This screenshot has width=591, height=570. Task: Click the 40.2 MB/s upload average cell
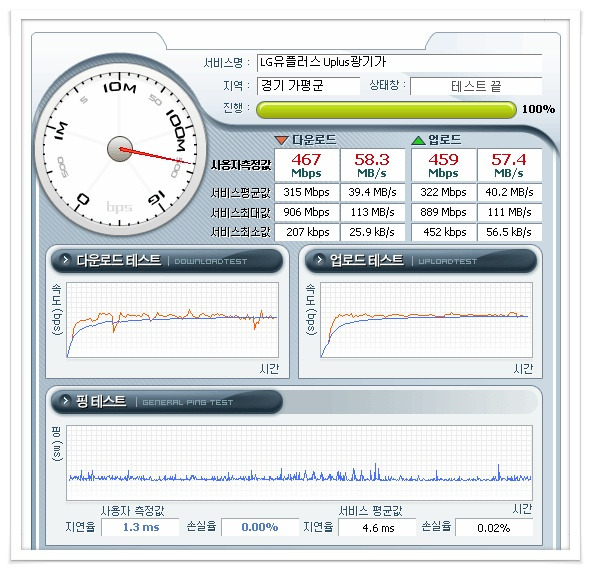coord(510,192)
